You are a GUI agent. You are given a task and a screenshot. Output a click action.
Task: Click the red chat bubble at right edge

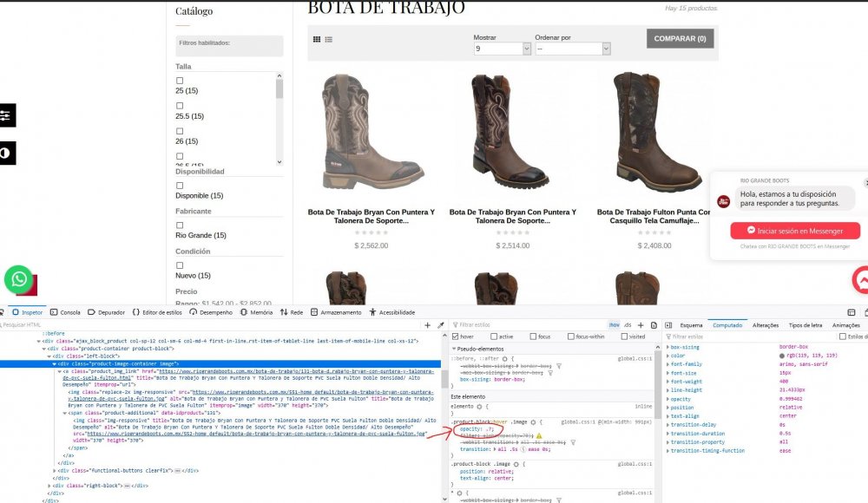(861, 280)
